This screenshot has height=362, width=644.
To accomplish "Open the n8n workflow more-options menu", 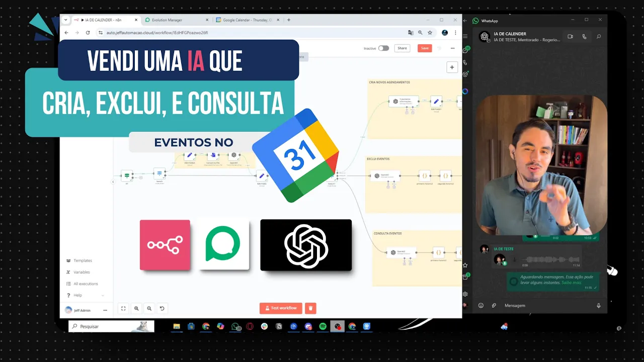I will pos(452,48).
